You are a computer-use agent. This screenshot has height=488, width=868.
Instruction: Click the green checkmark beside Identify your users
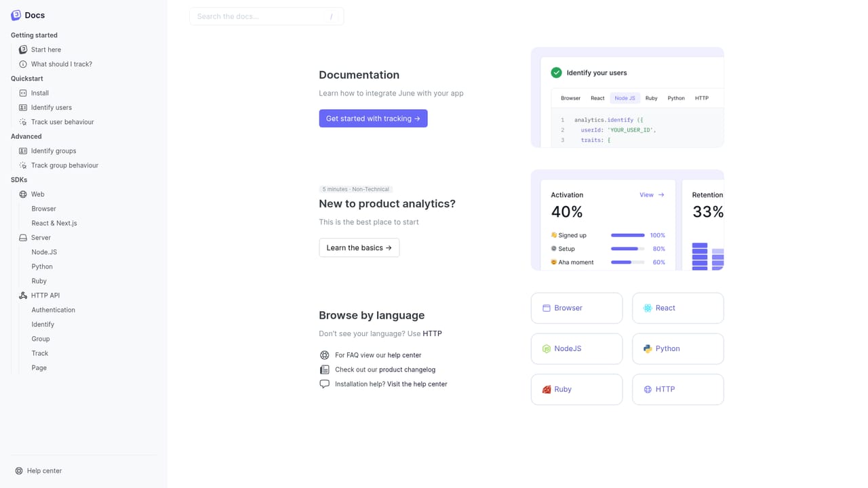[556, 73]
